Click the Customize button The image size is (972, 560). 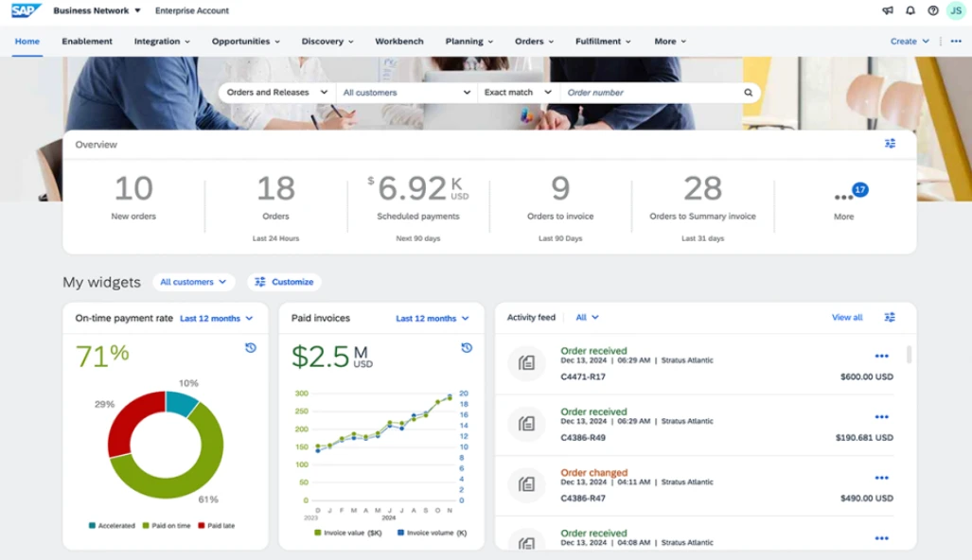point(284,282)
